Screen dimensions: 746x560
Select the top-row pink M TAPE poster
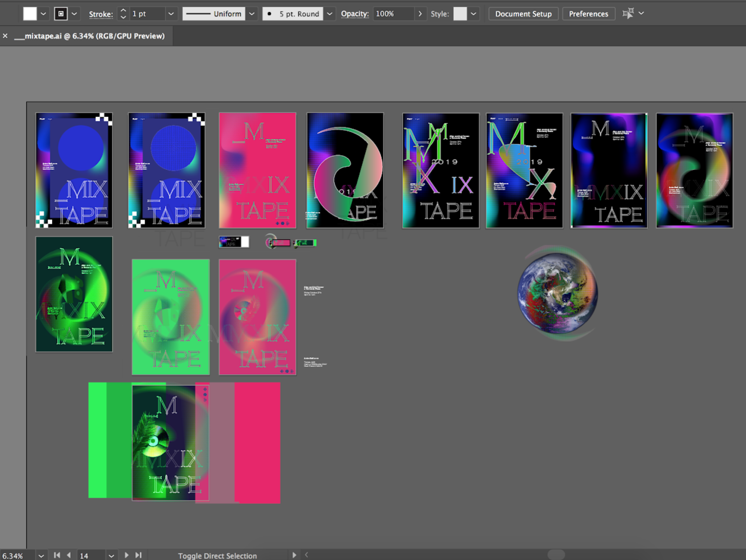pos(258,170)
